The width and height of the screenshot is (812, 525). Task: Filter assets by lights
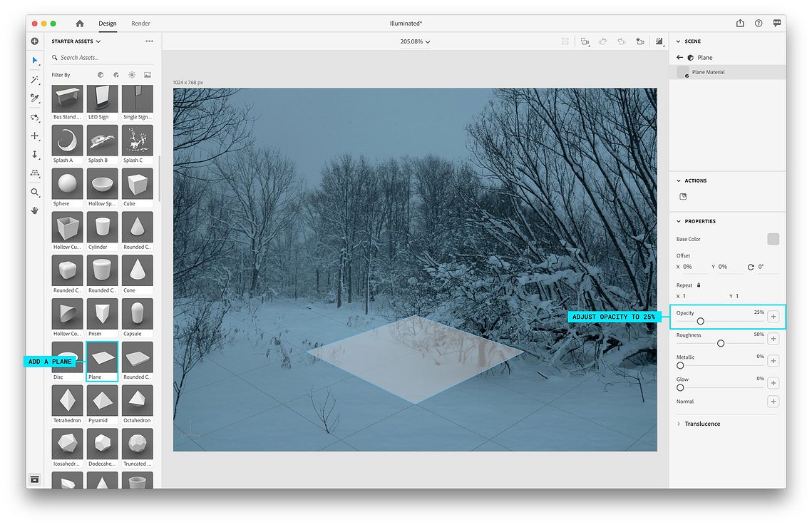(x=132, y=75)
